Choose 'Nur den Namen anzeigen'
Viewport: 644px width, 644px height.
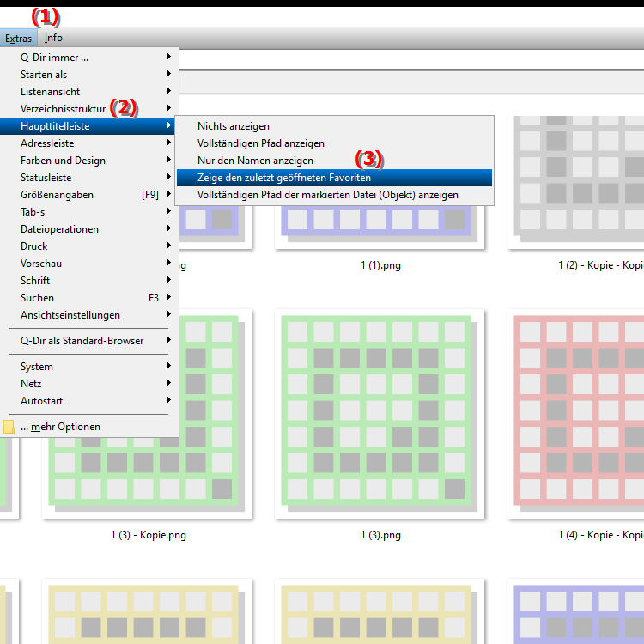(x=334, y=161)
